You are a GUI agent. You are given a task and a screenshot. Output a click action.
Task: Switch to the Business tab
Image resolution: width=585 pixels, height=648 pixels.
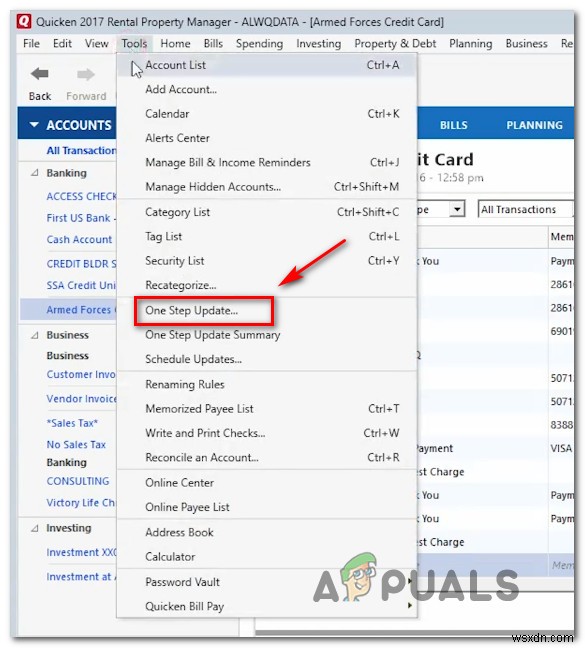click(x=526, y=43)
